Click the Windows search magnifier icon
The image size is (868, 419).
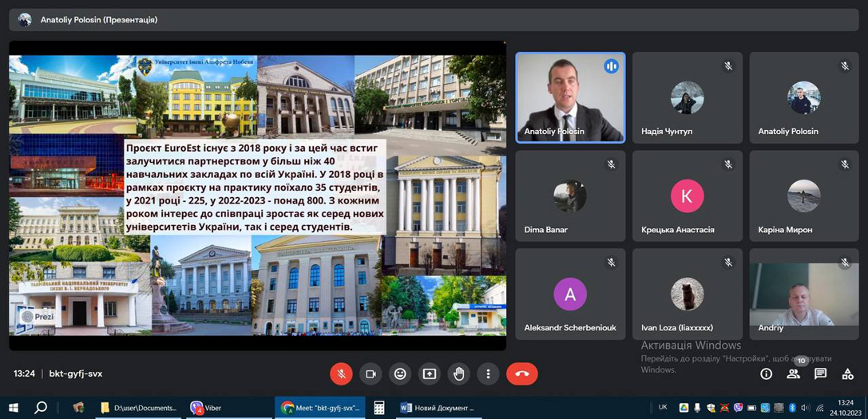(x=41, y=408)
